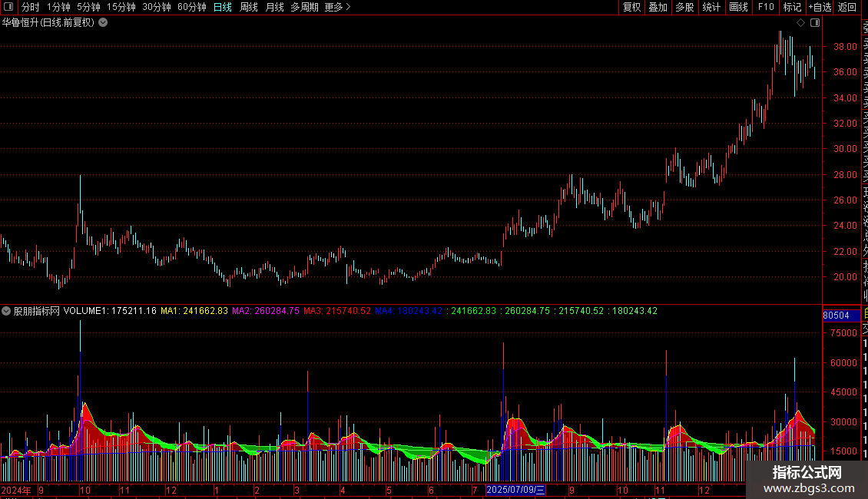Click the 叠加 overlay button
The height and width of the screenshot is (499, 868).
(658, 7)
